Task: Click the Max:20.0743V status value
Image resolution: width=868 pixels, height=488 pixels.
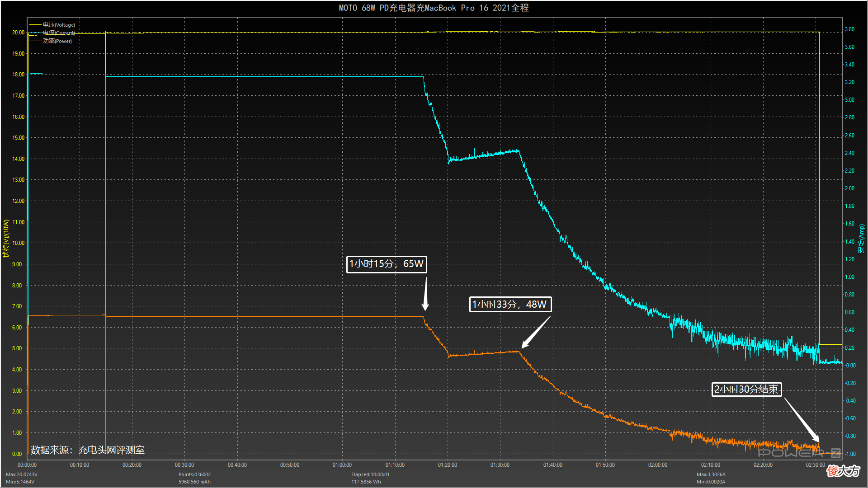Action: [x=22, y=474]
